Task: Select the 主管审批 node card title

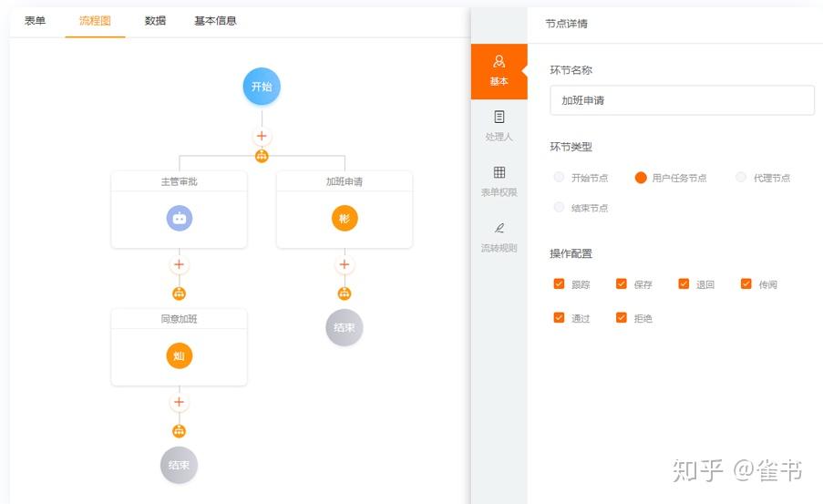Action: [179, 181]
